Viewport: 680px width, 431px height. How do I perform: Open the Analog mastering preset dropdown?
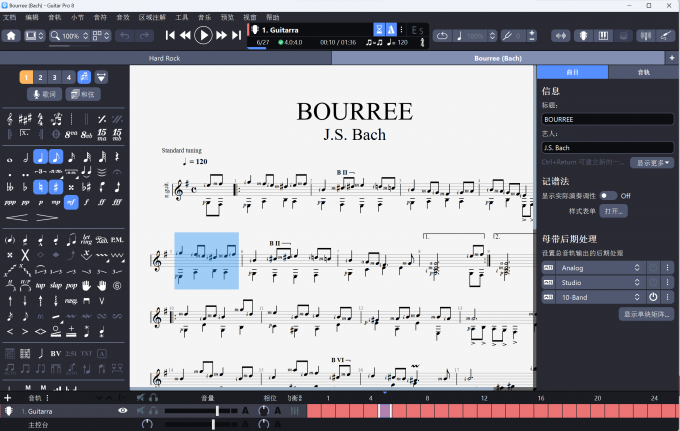(599, 268)
